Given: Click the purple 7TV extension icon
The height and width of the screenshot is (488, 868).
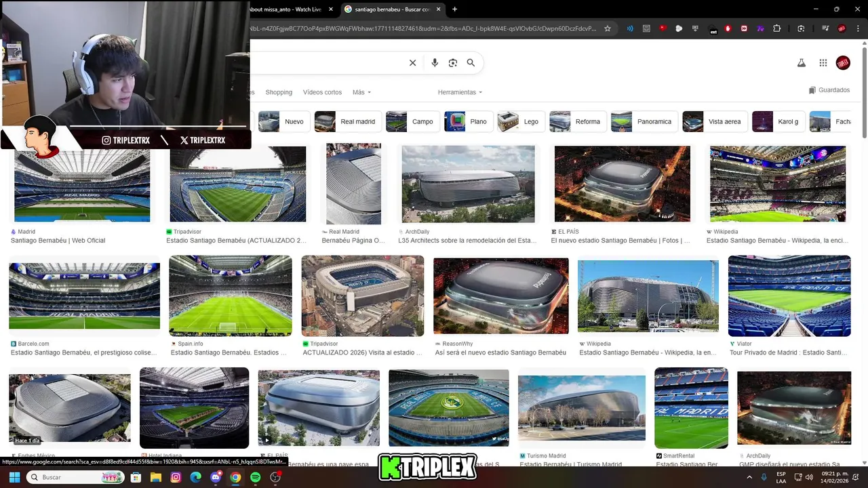Looking at the screenshot, I should (760, 28).
